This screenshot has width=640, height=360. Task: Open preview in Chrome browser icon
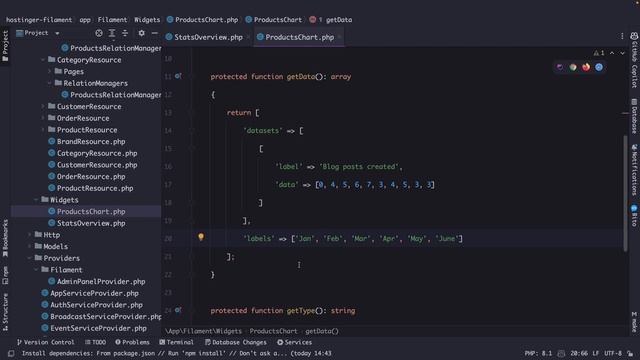pyautogui.click(x=573, y=67)
